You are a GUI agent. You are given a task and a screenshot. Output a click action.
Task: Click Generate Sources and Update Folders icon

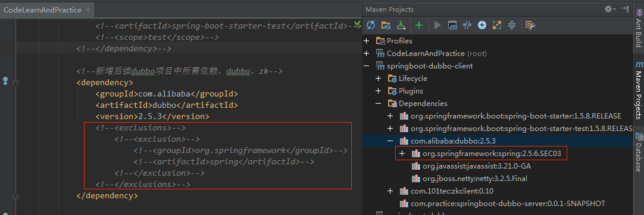(386, 26)
